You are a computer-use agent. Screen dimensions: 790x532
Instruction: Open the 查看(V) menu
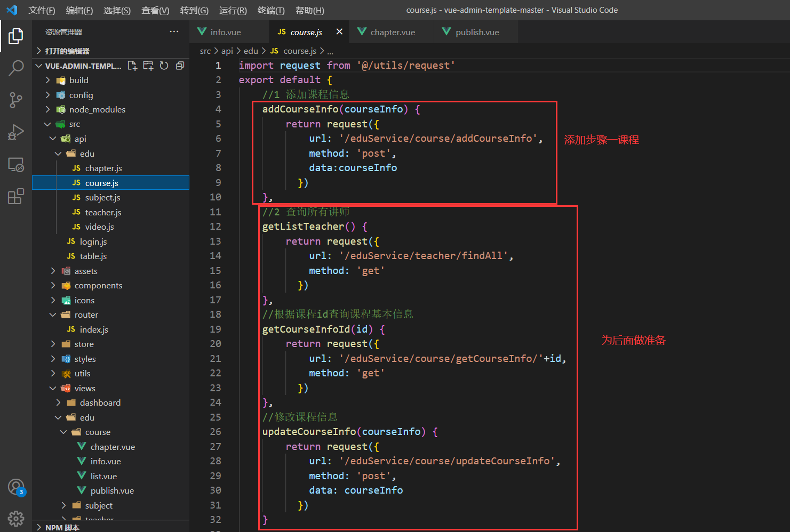(x=155, y=10)
